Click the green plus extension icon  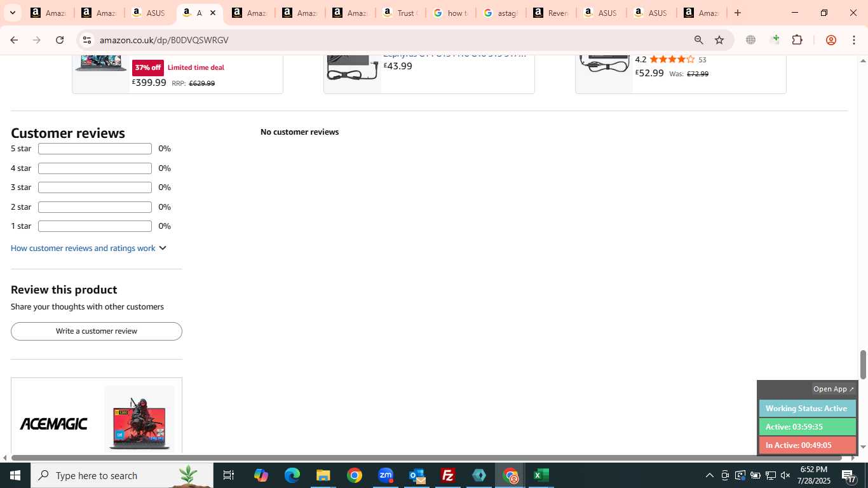pos(774,40)
